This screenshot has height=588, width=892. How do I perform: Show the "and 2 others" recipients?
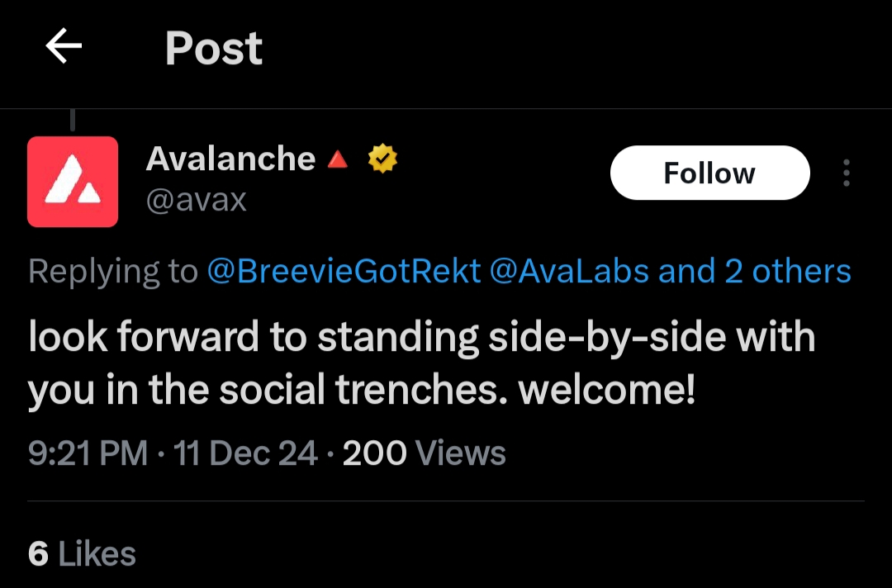pyautogui.click(x=755, y=271)
